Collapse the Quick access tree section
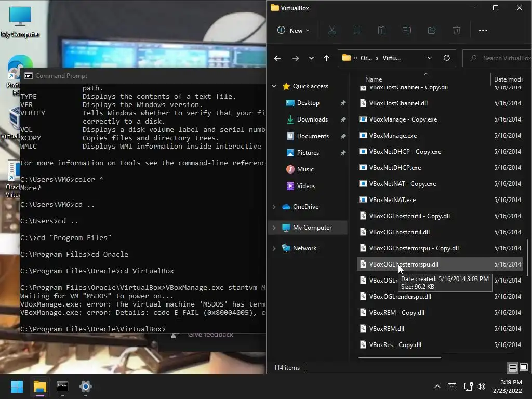Viewport: 532px width, 399px height. pyautogui.click(x=274, y=86)
